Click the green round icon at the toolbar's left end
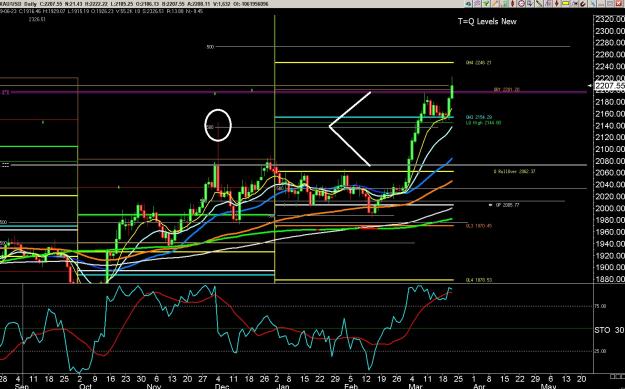 tap(468, 4)
